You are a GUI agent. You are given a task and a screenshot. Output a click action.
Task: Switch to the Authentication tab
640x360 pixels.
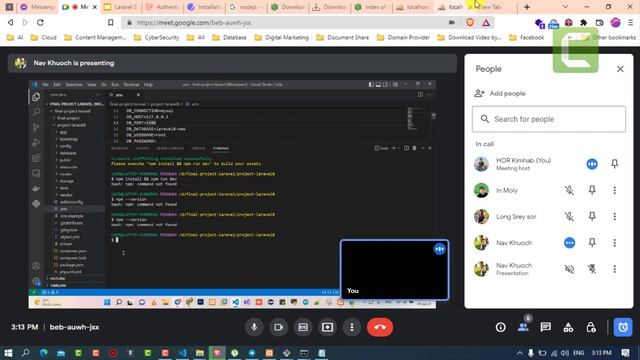click(162, 7)
